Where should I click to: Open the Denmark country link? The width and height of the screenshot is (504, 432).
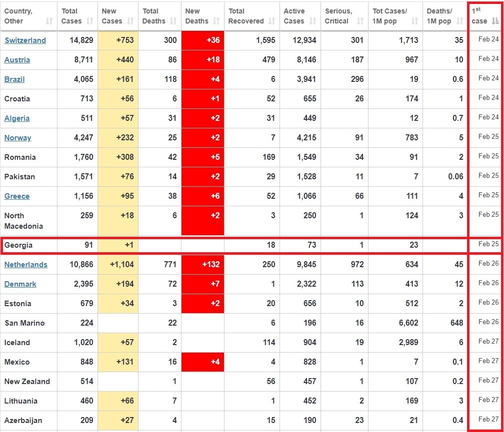click(20, 284)
